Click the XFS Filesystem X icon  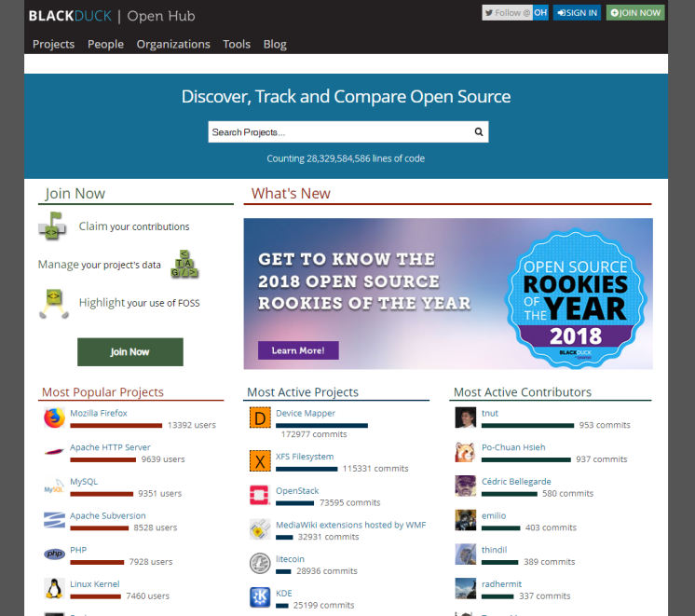click(x=260, y=460)
